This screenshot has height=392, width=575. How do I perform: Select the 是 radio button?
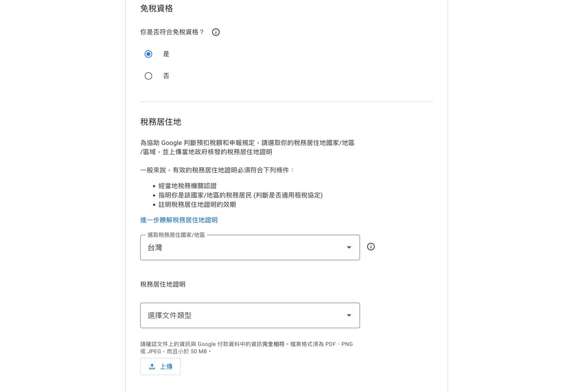148,54
